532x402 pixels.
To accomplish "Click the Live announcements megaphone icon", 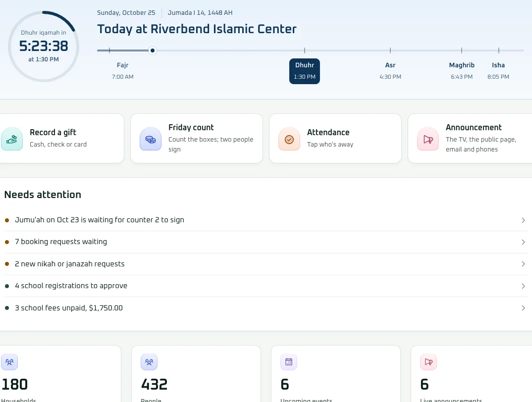I will click(x=428, y=362).
